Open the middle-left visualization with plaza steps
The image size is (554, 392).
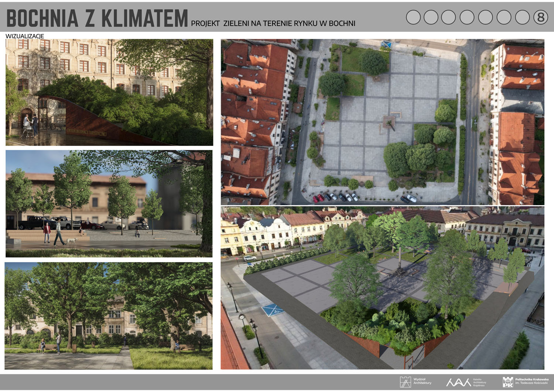(109, 204)
